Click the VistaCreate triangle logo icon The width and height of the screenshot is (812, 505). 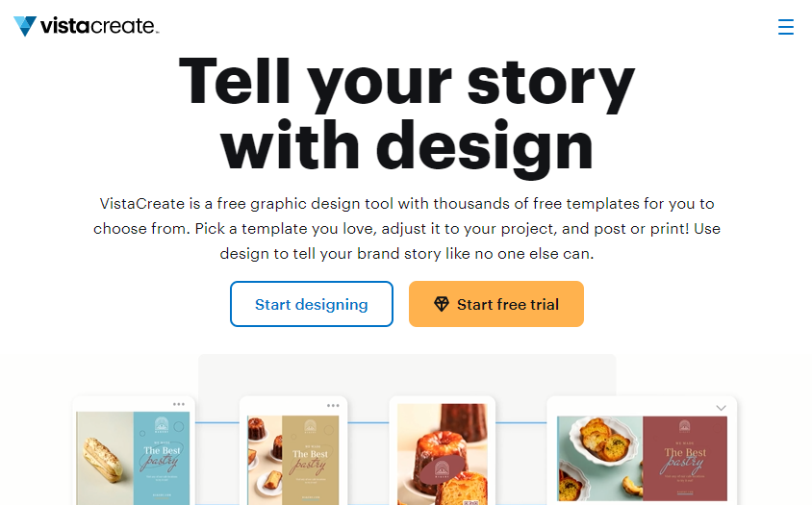click(x=25, y=26)
